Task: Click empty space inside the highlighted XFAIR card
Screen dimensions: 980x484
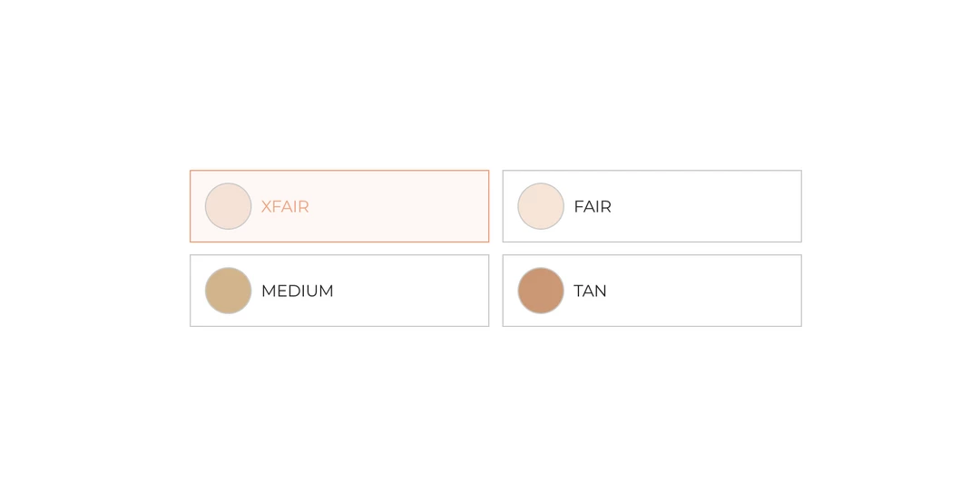Action: [x=408, y=206]
